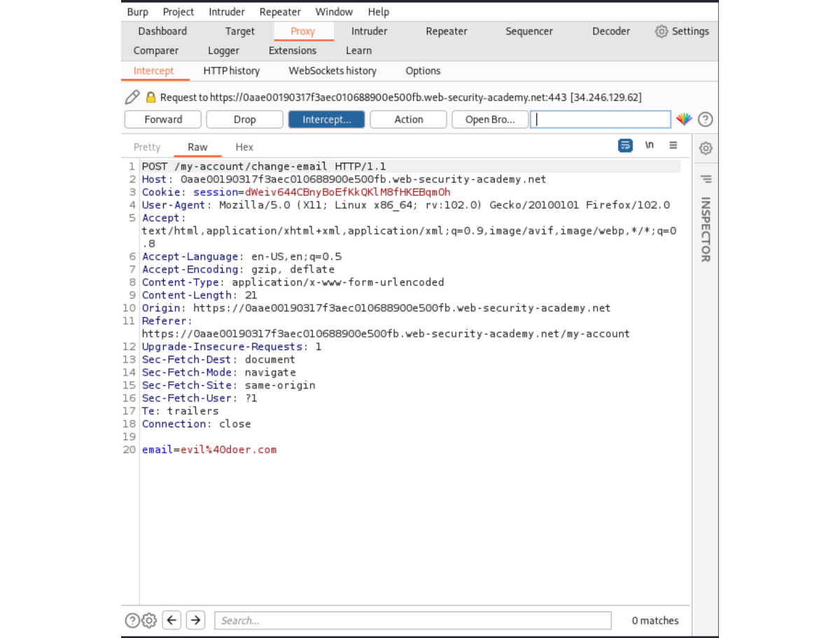
Task: Click the search help question icon at bottom
Action: click(132, 620)
